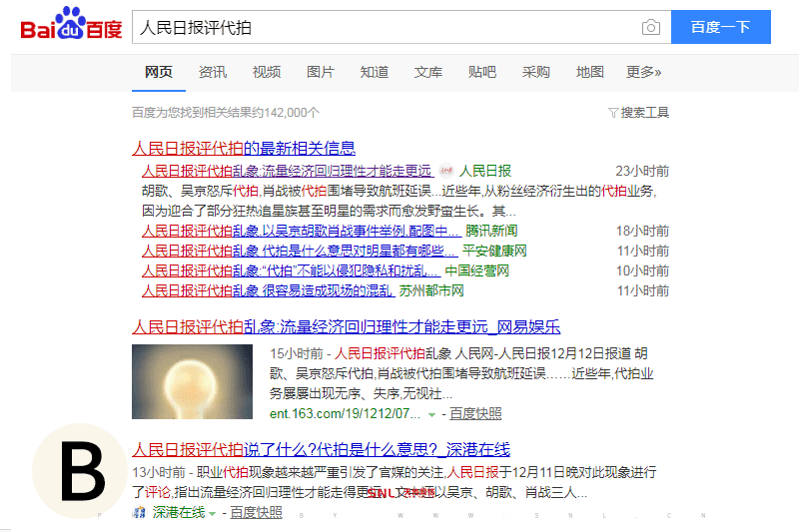Click the 中国经营网 source label
The image size is (799, 532).
[477, 270]
